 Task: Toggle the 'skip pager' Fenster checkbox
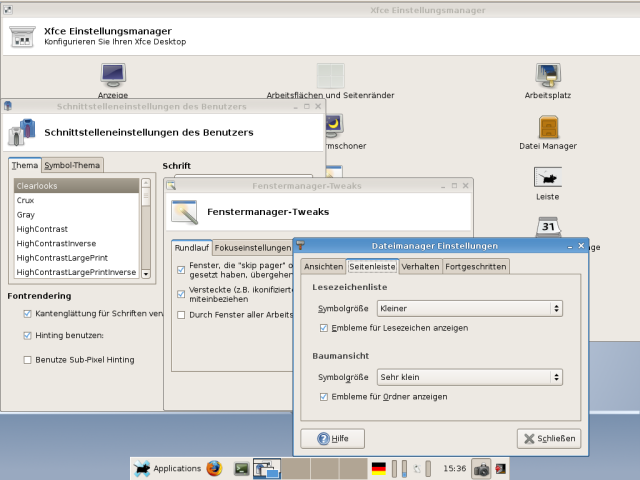(181, 270)
